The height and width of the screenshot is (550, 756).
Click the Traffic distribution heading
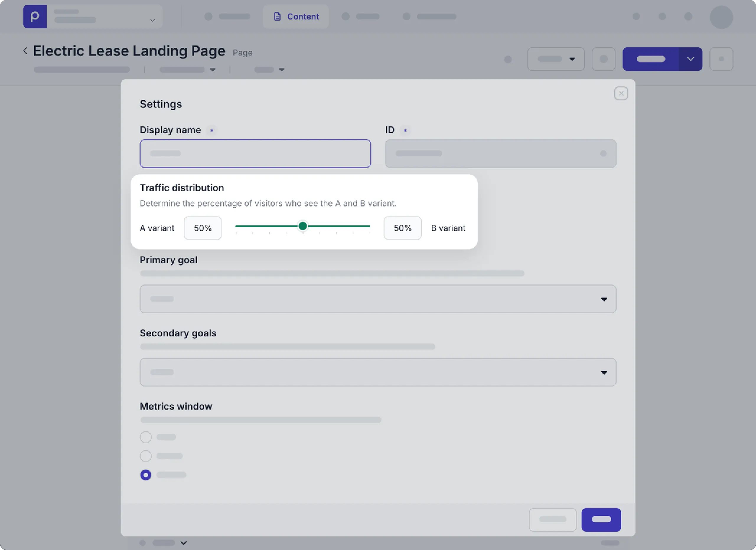[x=182, y=188]
